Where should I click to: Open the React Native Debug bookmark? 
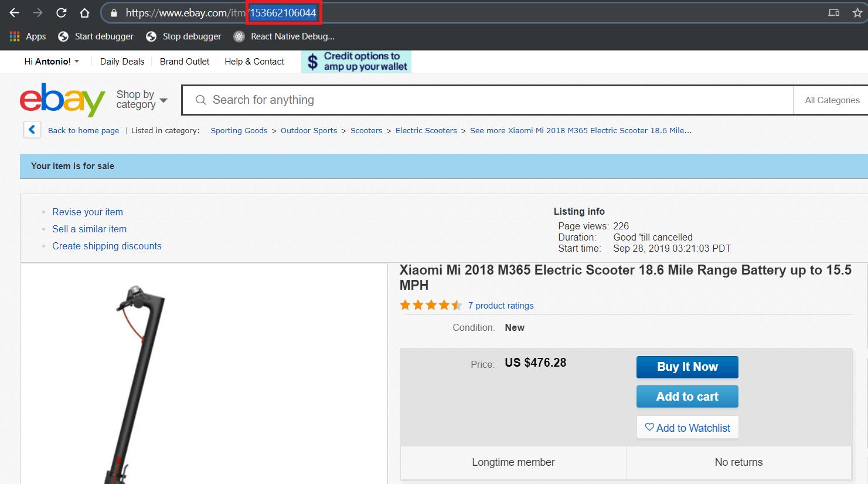point(284,36)
